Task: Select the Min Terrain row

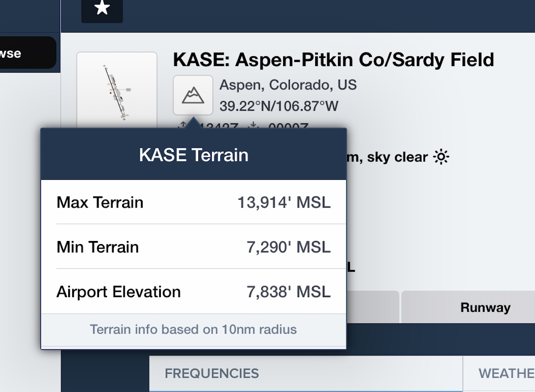Action: click(x=193, y=247)
